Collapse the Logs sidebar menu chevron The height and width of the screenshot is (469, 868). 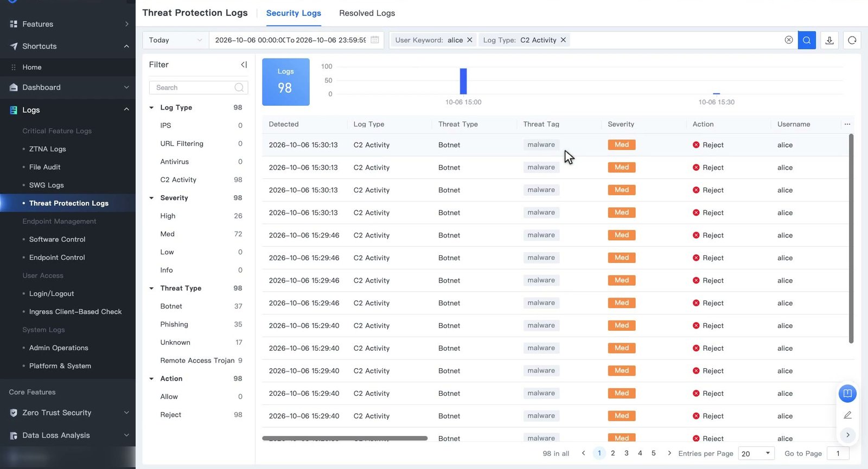(x=126, y=110)
